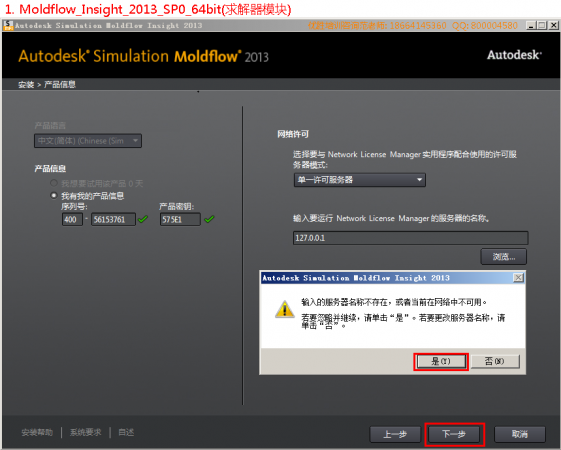Open the 单一许可服务器 server mode dropdown
Image resolution: width=561 pixels, height=450 pixels.
(360, 180)
